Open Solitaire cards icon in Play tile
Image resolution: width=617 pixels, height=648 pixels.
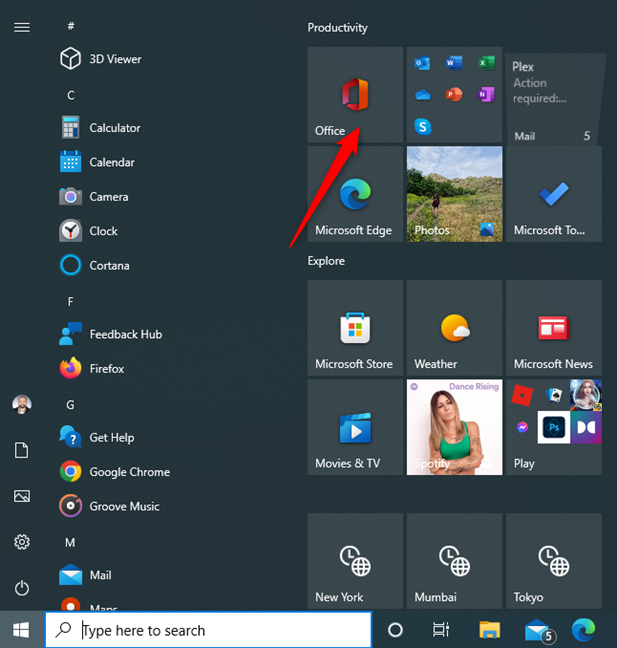pos(554,395)
